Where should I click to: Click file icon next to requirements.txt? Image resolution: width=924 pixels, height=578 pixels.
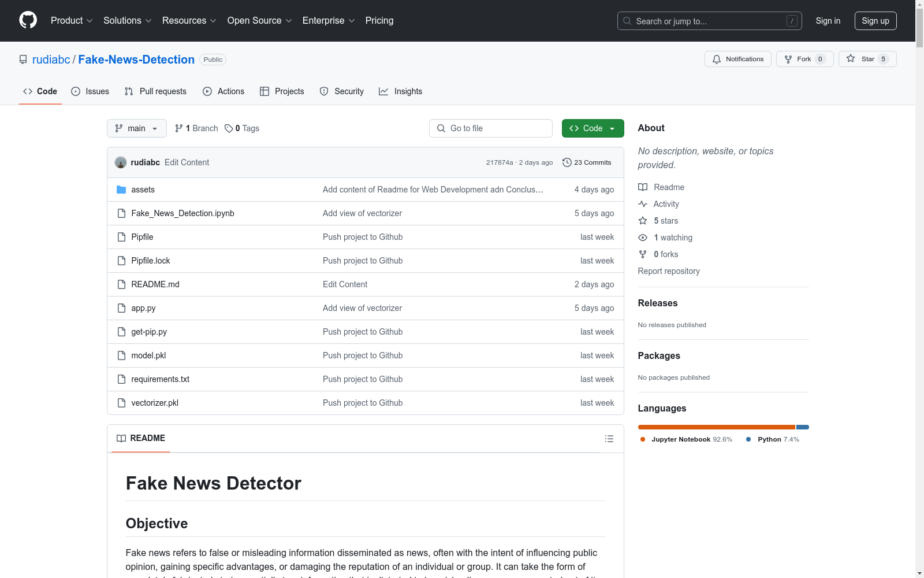click(x=121, y=379)
